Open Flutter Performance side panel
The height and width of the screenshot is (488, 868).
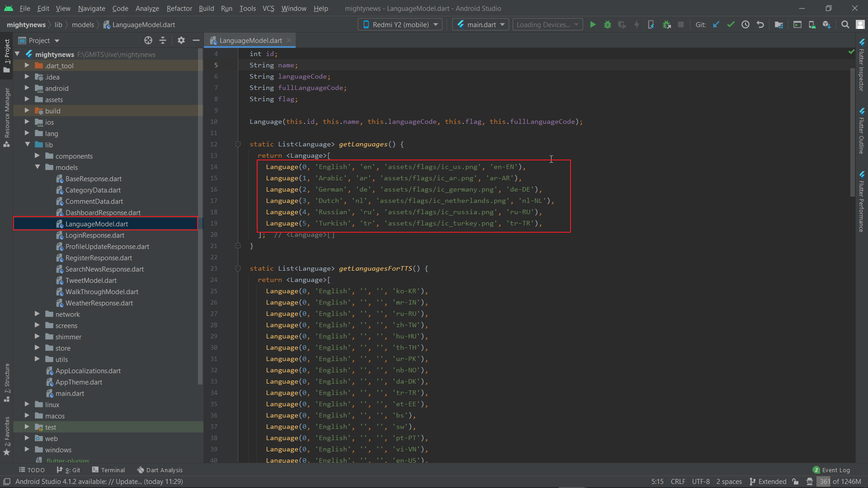tap(862, 202)
